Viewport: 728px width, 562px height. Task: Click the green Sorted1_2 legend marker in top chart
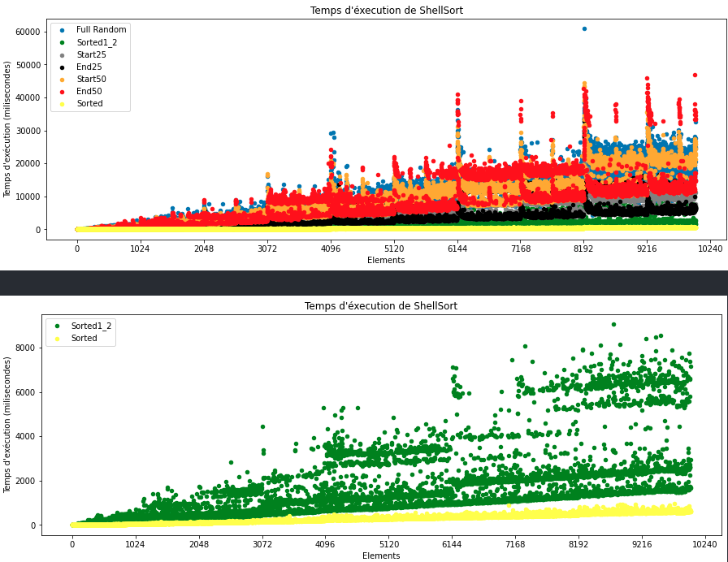[63, 43]
